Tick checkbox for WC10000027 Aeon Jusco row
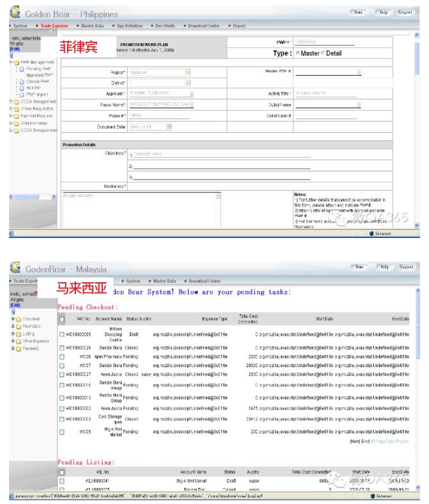 pyautogui.click(x=62, y=374)
